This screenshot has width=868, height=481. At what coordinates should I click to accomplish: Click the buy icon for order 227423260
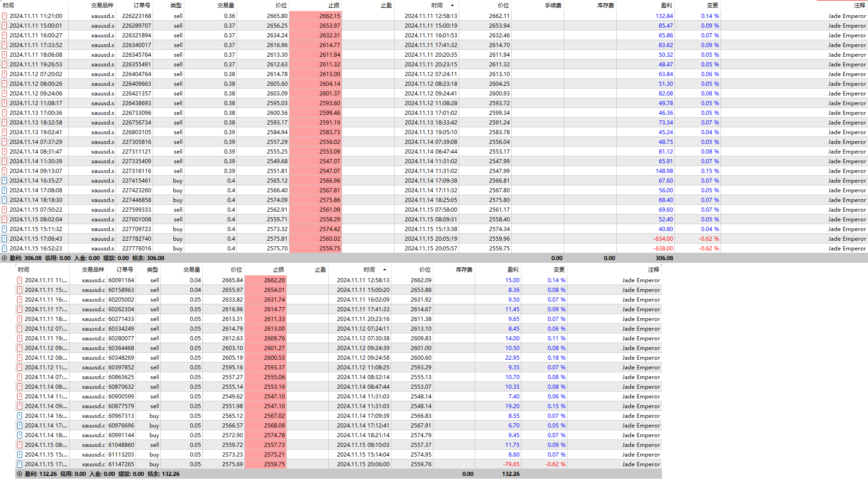point(5,190)
